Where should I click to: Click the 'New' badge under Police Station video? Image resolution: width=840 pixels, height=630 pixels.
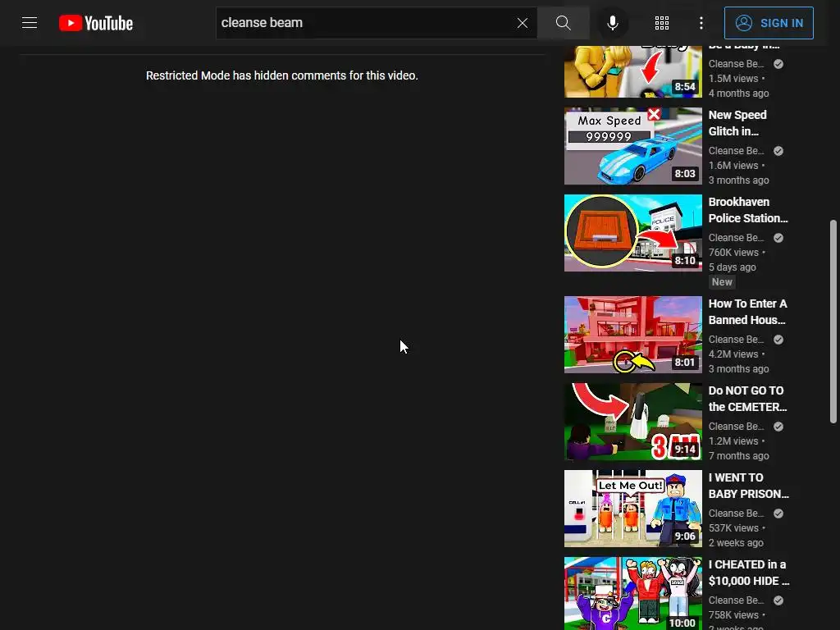pos(722,282)
